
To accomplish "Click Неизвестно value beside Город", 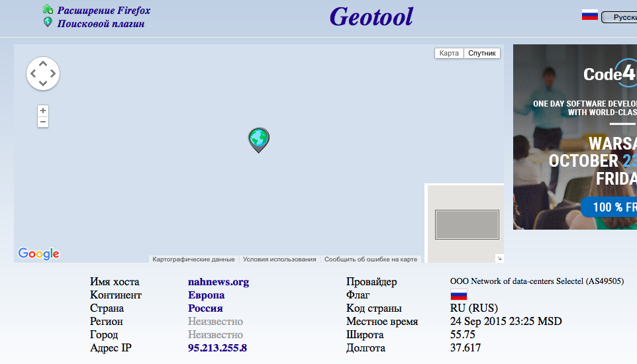I will pyautogui.click(x=215, y=334).
